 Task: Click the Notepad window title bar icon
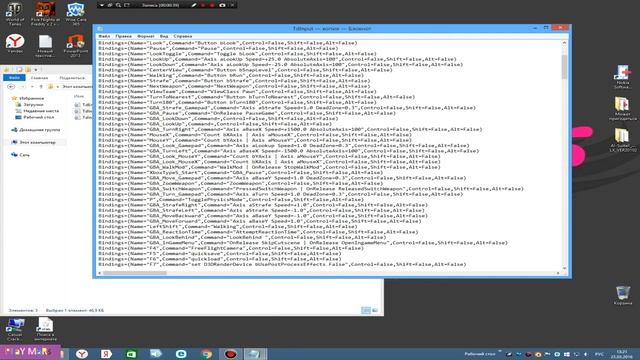pyautogui.click(x=100, y=29)
